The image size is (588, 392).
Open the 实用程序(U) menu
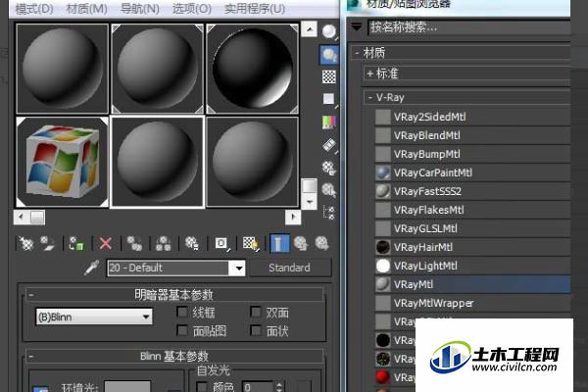point(255,8)
